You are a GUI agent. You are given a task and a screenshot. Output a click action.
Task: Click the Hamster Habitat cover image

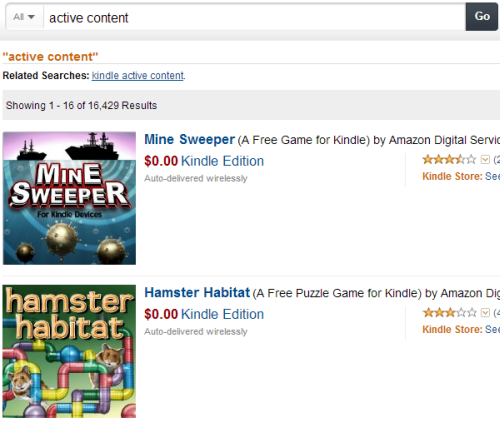69,351
